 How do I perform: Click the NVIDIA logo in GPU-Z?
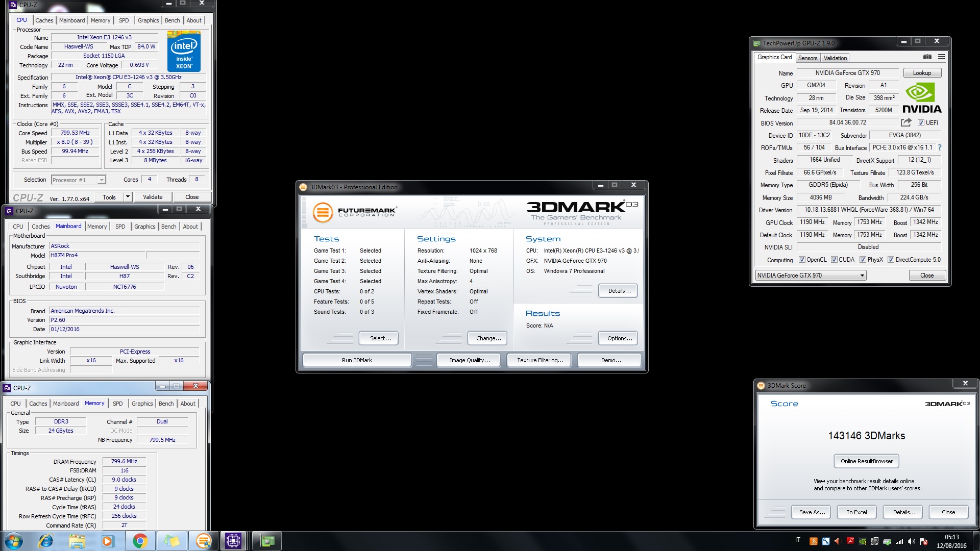tap(922, 98)
